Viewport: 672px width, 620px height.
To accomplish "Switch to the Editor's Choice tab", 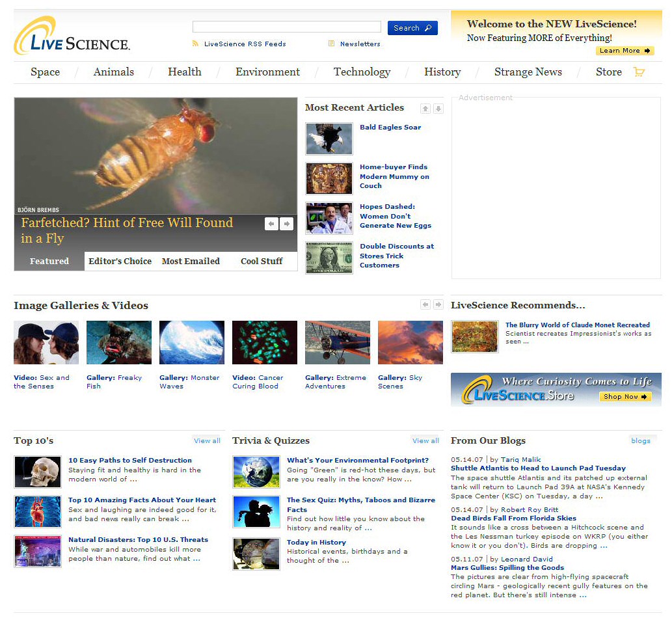I will click(120, 261).
